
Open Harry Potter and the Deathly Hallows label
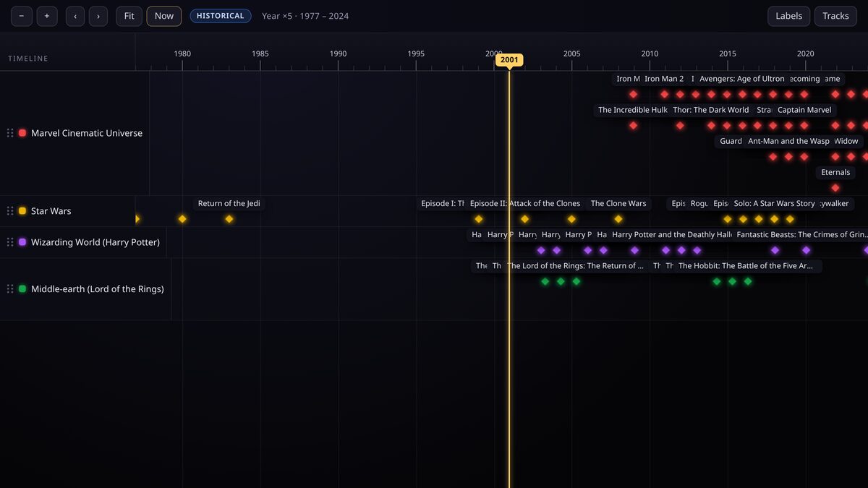coord(673,234)
